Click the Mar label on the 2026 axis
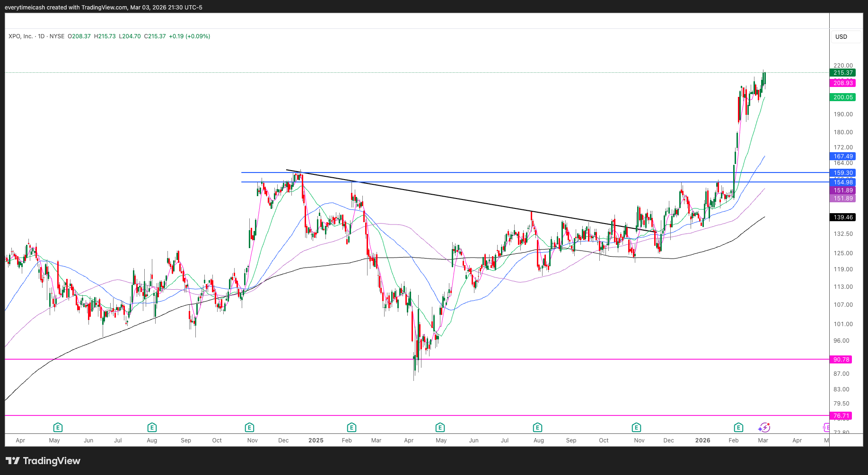Image resolution: width=868 pixels, height=475 pixels. point(763,440)
